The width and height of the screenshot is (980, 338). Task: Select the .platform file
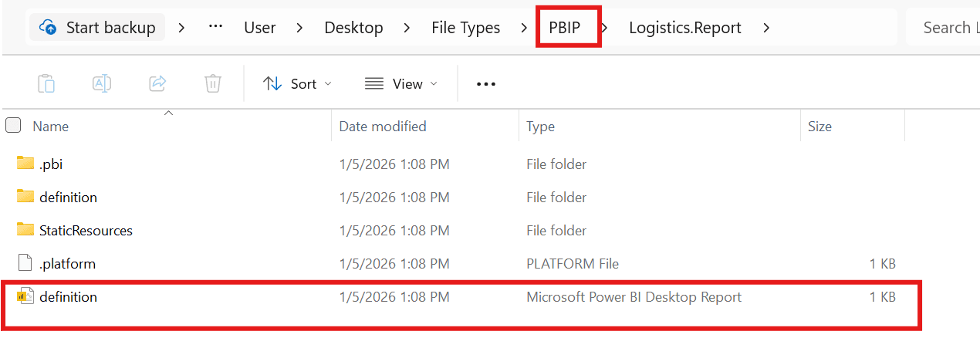click(x=67, y=263)
